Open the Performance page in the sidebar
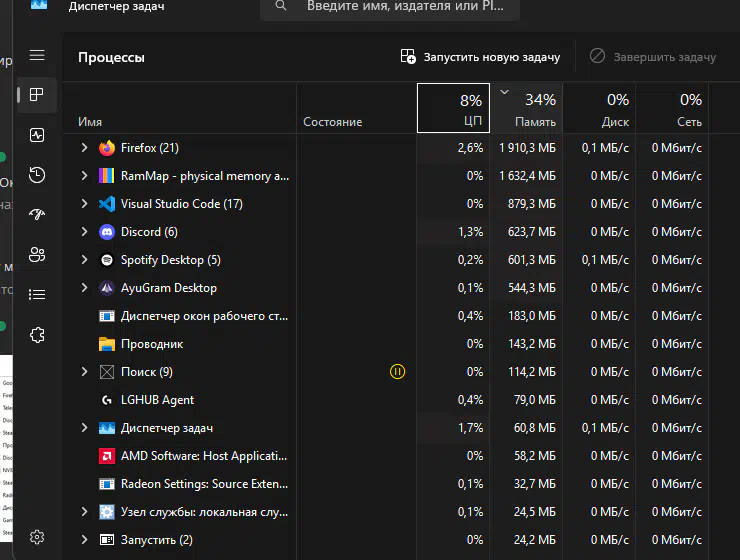 pos(37,135)
